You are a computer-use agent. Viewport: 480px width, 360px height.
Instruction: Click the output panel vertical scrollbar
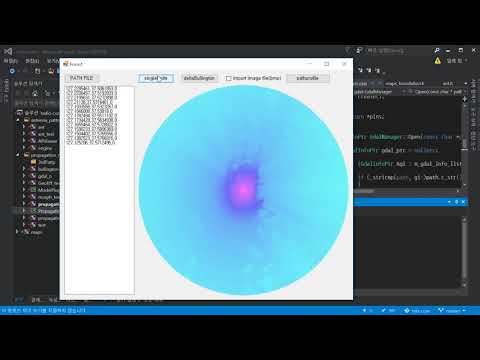(465, 252)
